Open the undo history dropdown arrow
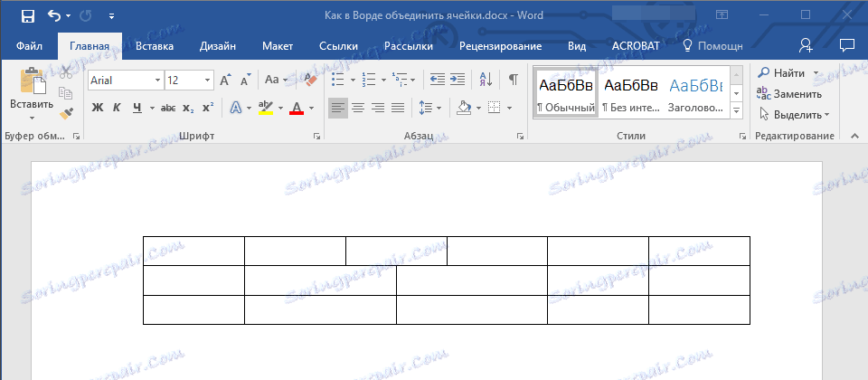 pyautogui.click(x=69, y=16)
